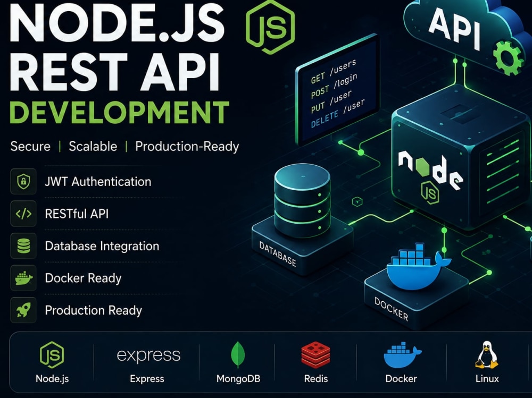This screenshot has width=532, height=398.
Task: Click Production-Ready in the tagline
Action: tap(187, 147)
